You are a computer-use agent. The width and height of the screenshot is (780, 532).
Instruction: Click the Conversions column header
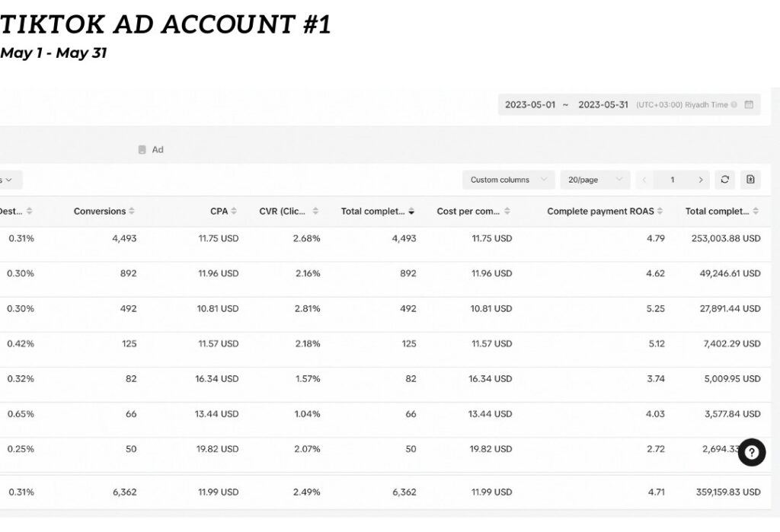[x=100, y=212]
